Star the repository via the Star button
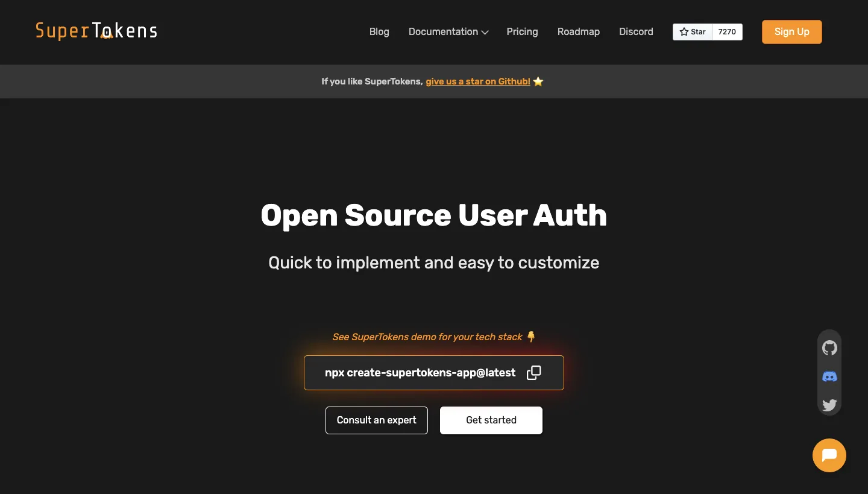 [692, 31]
